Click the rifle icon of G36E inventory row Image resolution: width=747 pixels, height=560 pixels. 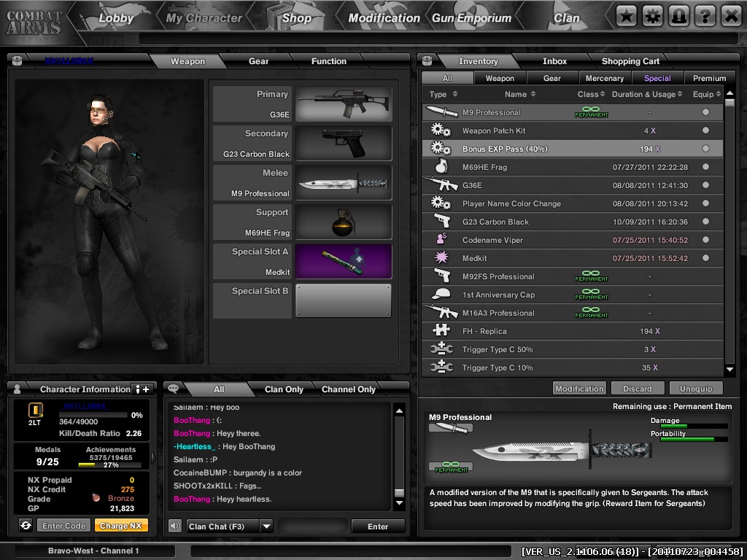coord(441,184)
